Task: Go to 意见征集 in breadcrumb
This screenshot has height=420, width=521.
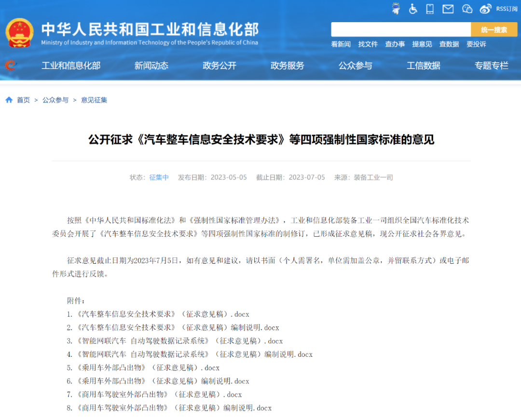Action: coord(94,100)
